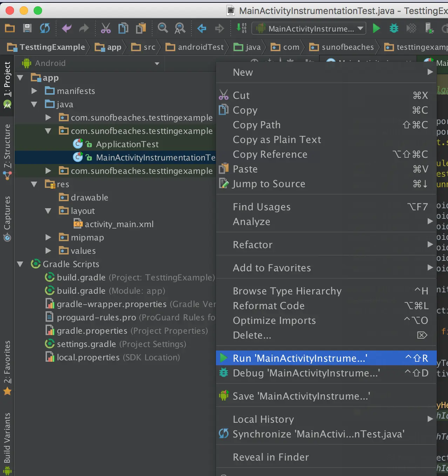
Task: Choose Reformat Code menu item
Action: pyautogui.click(x=326, y=306)
